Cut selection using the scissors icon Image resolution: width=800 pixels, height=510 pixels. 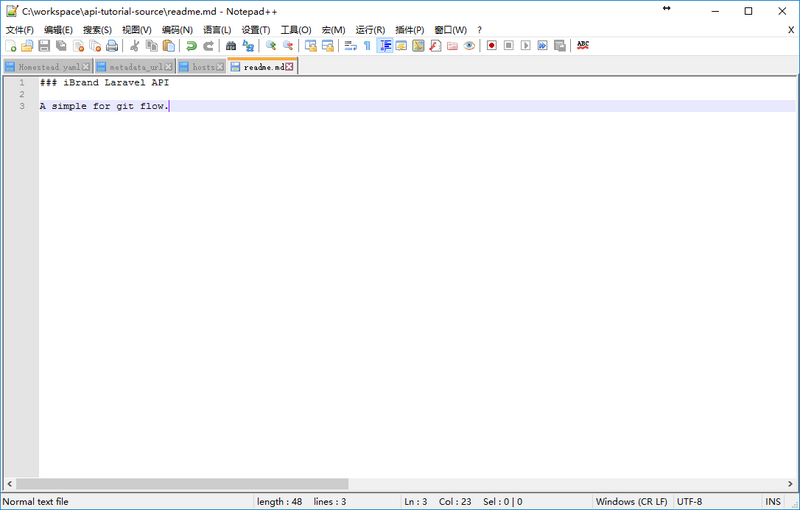click(135, 46)
